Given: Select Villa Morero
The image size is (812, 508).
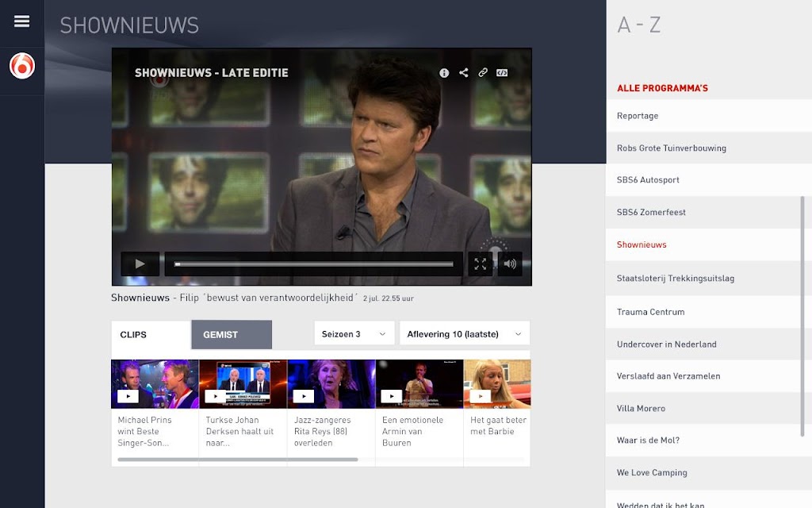Looking at the screenshot, I should tap(708, 409).
